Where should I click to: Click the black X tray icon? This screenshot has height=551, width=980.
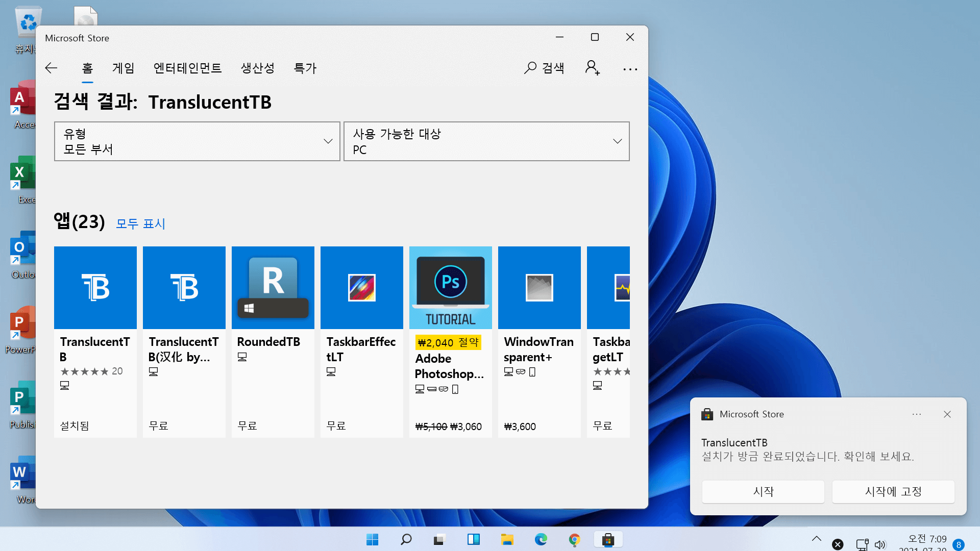[838, 545]
